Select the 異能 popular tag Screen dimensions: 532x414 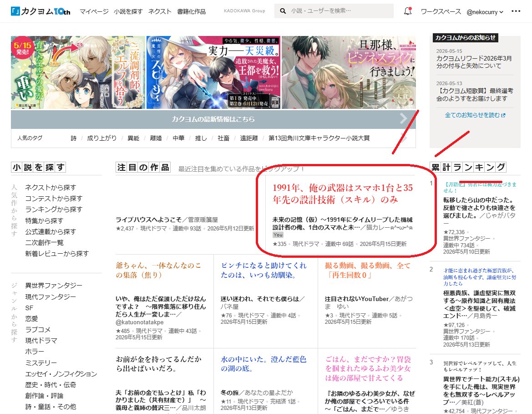tap(133, 138)
